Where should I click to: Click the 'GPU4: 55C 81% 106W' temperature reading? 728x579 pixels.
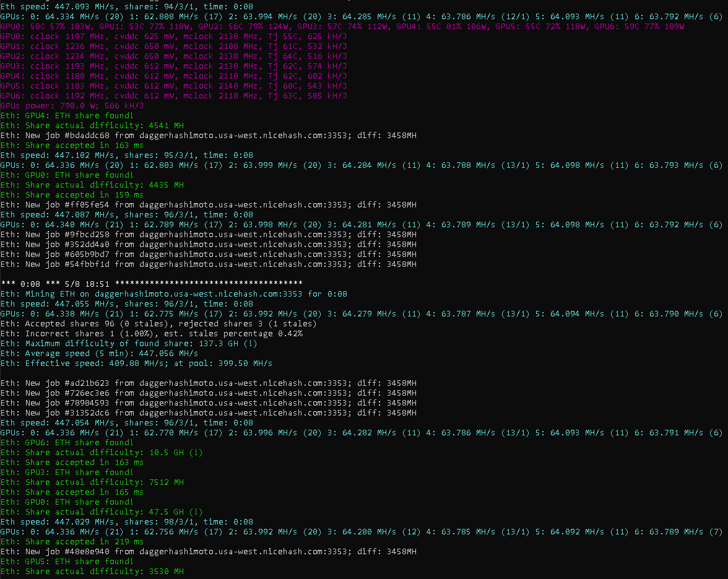coord(443,27)
